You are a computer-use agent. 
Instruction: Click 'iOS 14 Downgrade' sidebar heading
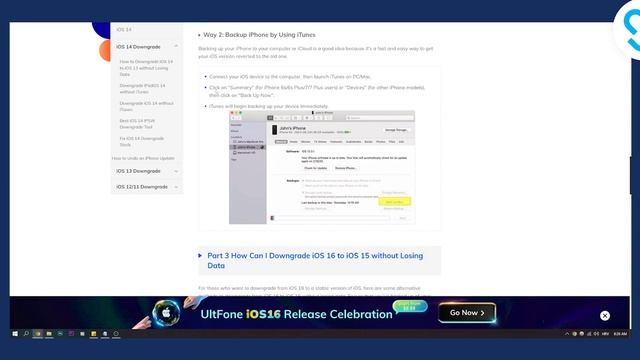[138, 47]
